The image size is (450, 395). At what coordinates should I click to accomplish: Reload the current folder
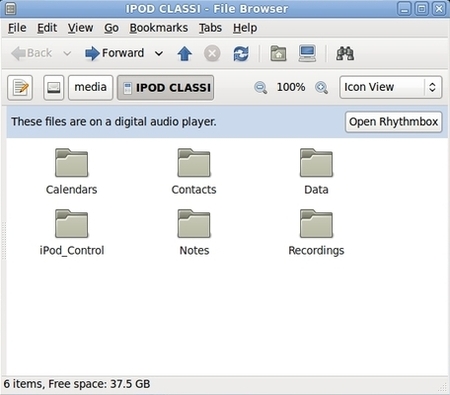pos(241,53)
